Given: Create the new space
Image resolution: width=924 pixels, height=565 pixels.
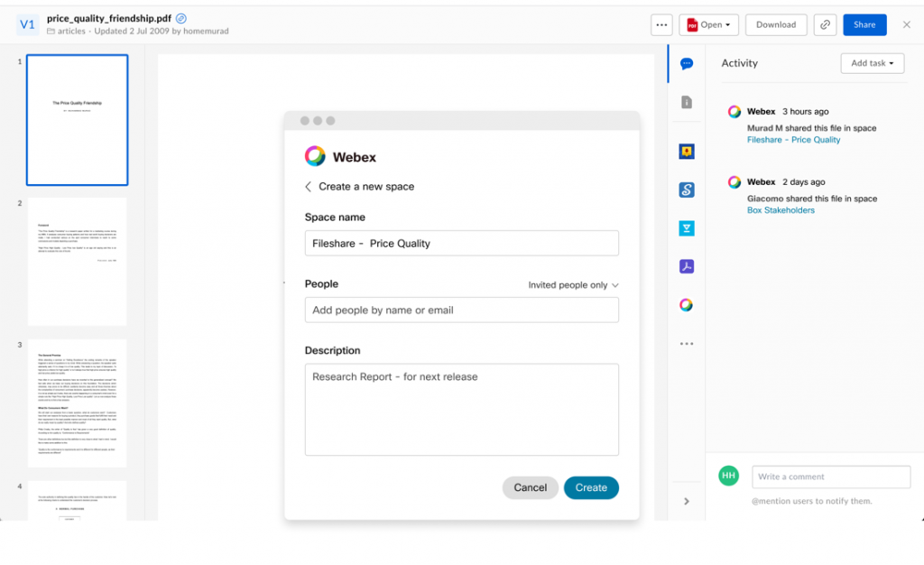Looking at the screenshot, I should point(591,487).
